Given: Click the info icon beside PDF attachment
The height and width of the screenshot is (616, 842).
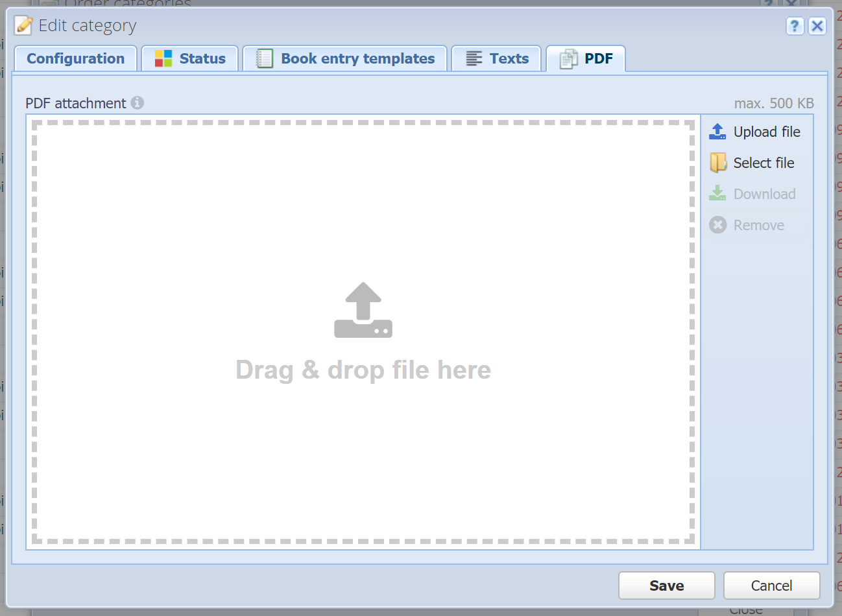Looking at the screenshot, I should click(137, 102).
